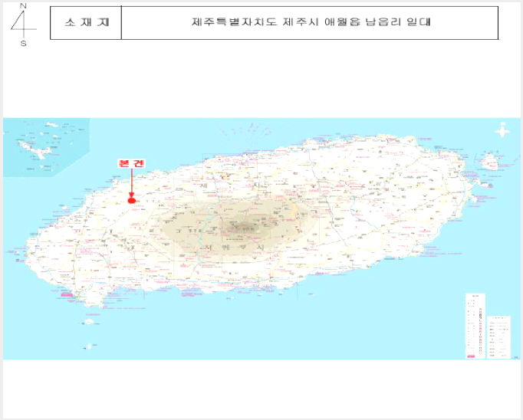
Task: Click the 소재지 header cell
Action: click(x=86, y=23)
